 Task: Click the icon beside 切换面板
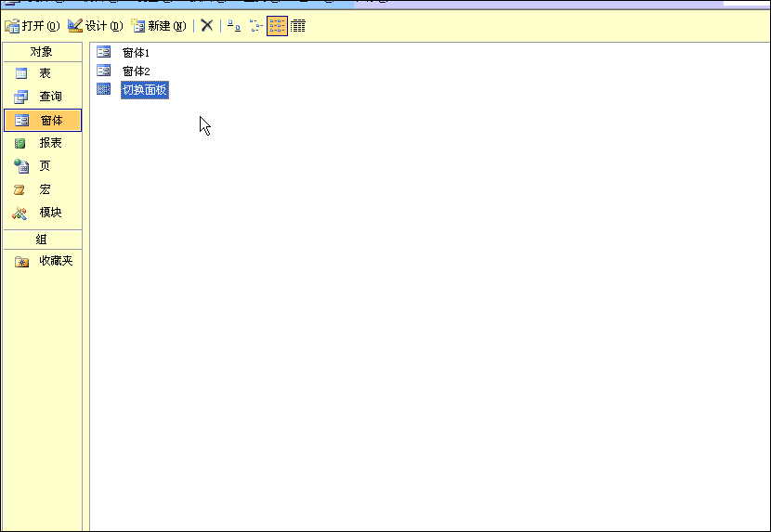(x=104, y=89)
